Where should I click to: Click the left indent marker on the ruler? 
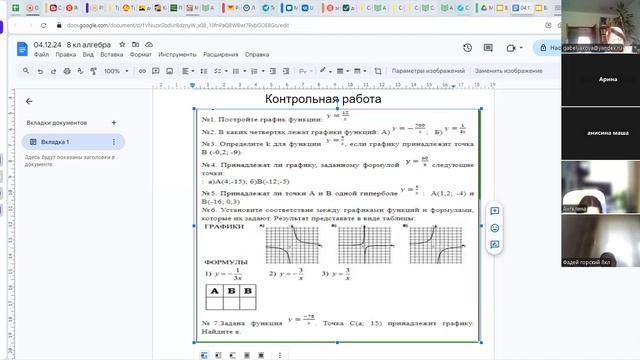[x=192, y=85]
